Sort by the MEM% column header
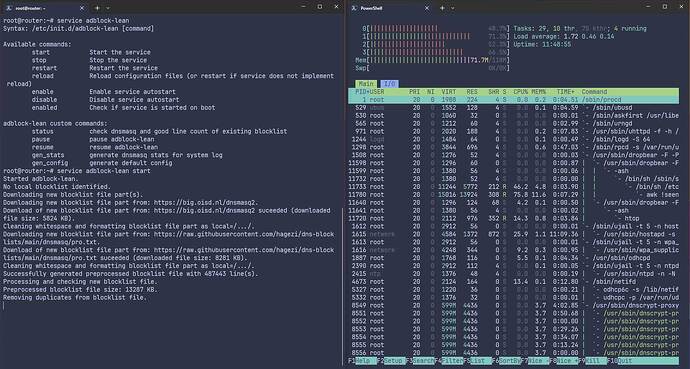The width and height of the screenshot is (690, 369). 539,92
